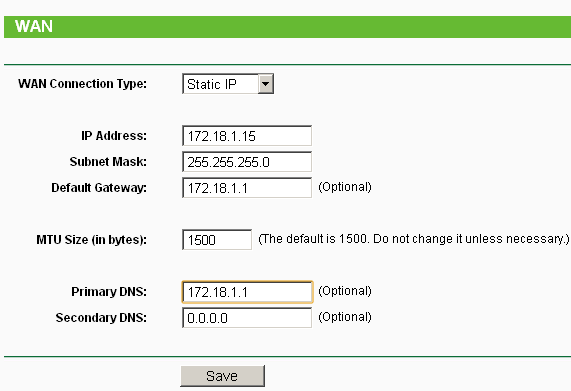Open the WAN Connection Type dropdown
The width and height of the screenshot is (571, 391).
pos(228,84)
